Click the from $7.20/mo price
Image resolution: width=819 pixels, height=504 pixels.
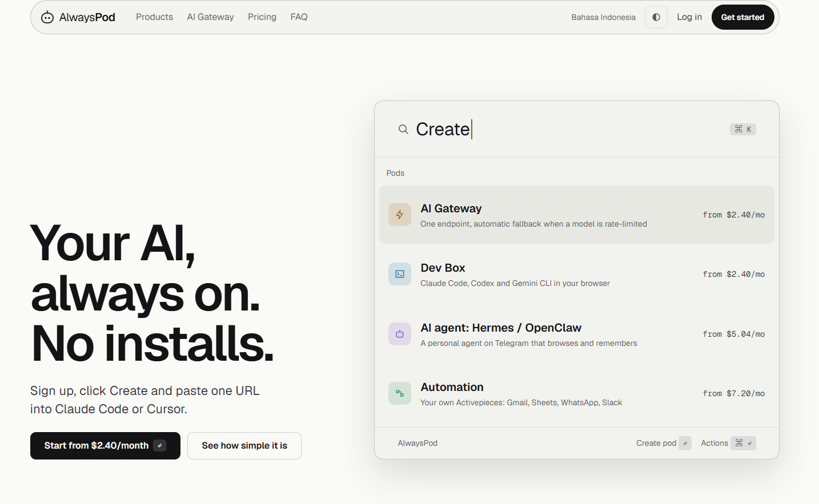click(734, 393)
